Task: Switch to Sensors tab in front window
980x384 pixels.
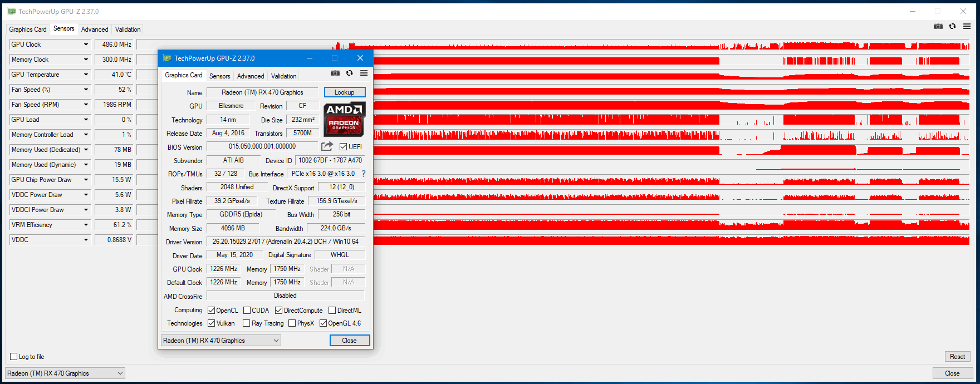Action: pos(219,76)
